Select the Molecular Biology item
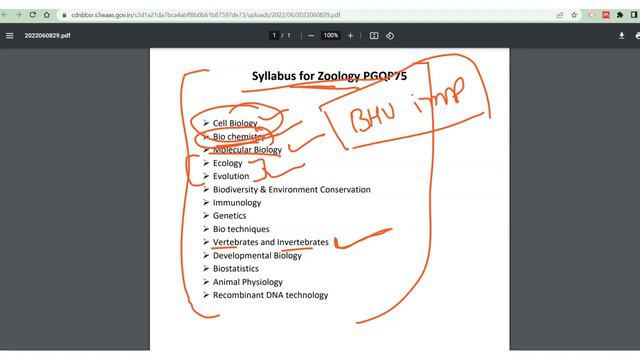 pos(247,150)
